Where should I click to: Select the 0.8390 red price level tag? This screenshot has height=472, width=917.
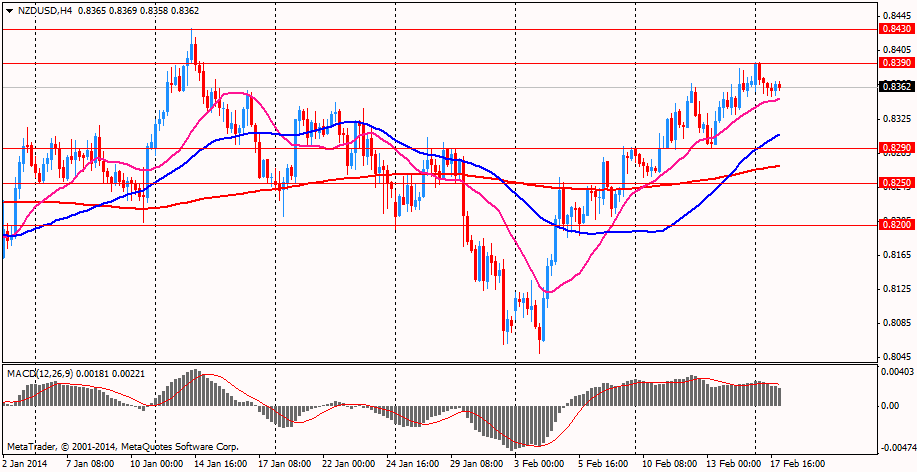tap(894, 63)
